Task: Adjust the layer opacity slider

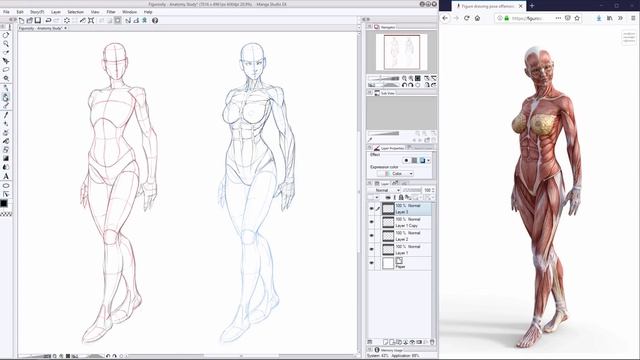Action: click(x=411, y=190)
